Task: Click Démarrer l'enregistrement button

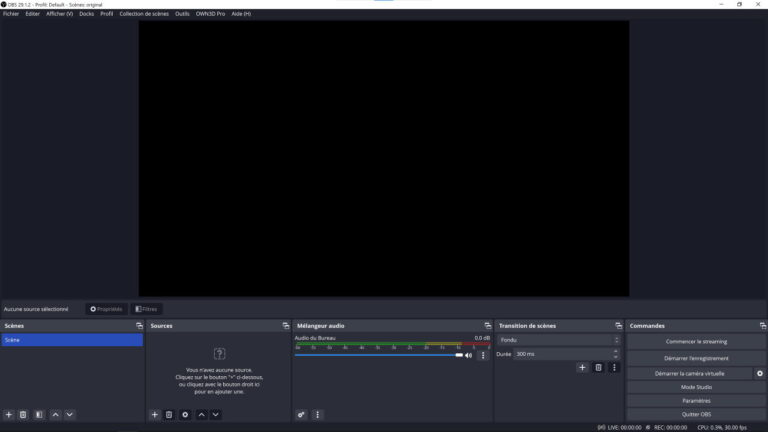Action: (696, 358)
